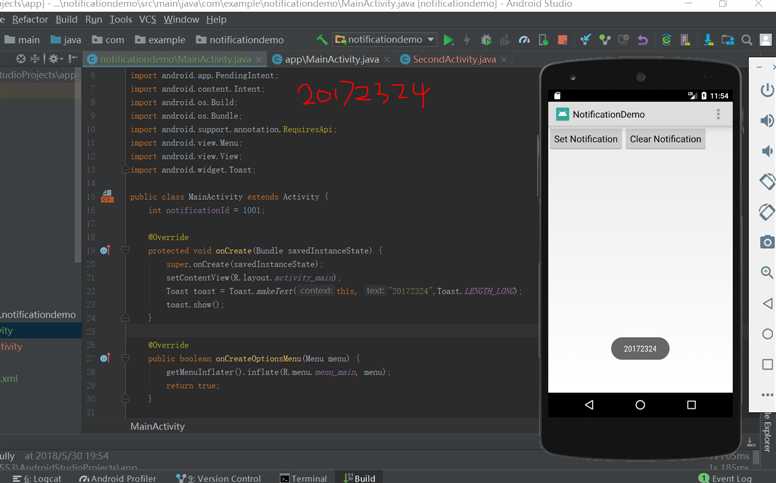The width and height of the screenshot is (776, 483).
Task: Close the SecondActivity.java tab
Action: (x=504, y=59)
